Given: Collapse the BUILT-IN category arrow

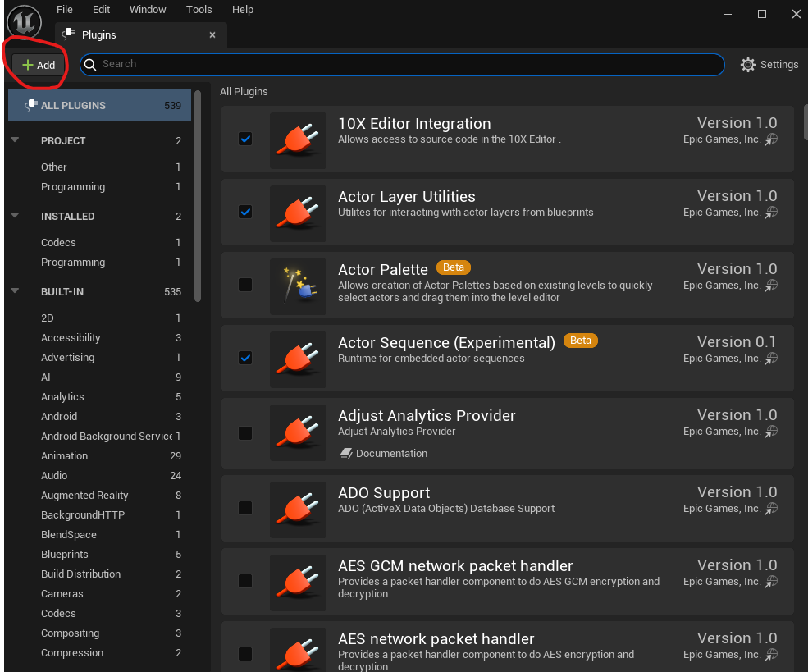Looking at the screenshot, I should tap(15, 290).
